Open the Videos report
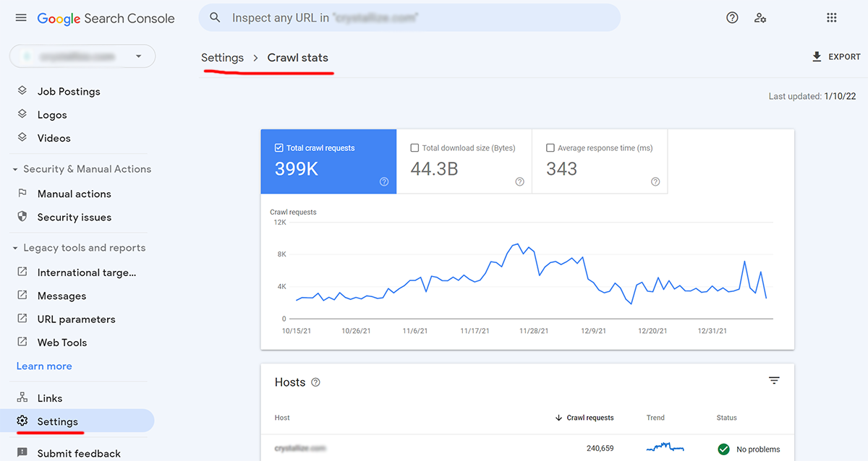The width and height of the screenshot is (868, 461). pos(54,137)
